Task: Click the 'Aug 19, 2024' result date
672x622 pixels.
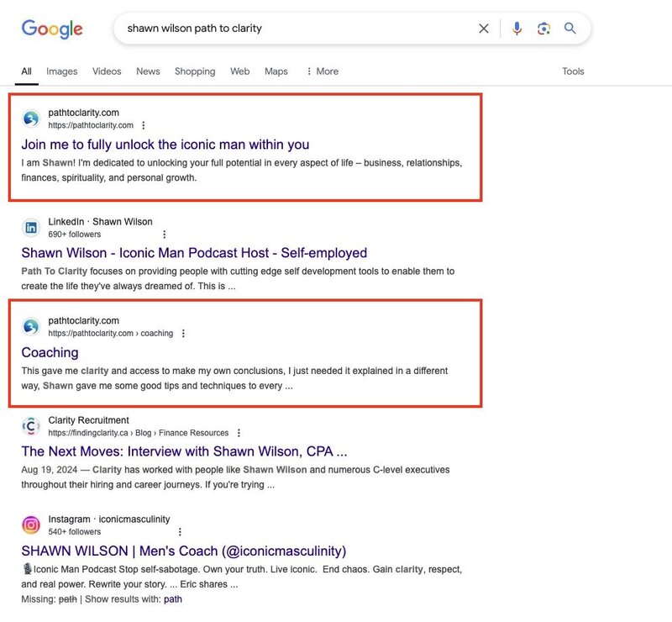Action: tap(50, 470)
